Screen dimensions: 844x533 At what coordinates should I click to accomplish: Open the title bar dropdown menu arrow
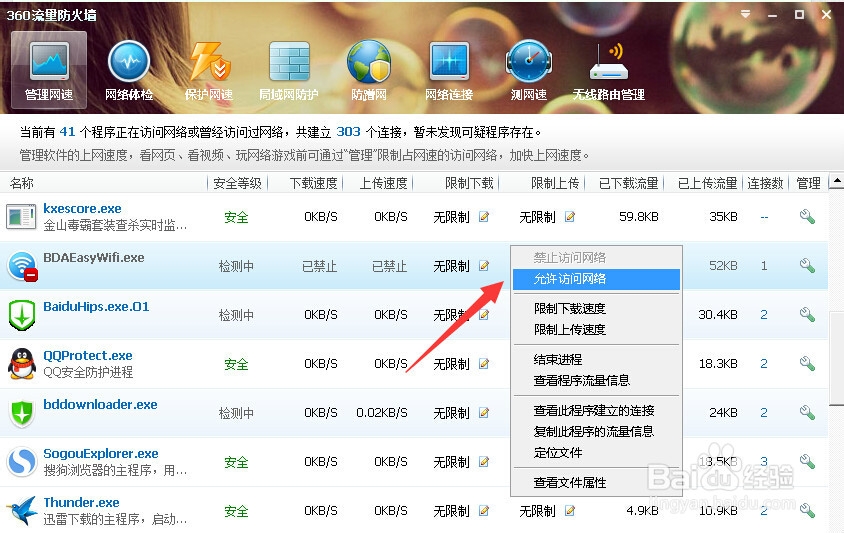(745, 15)
